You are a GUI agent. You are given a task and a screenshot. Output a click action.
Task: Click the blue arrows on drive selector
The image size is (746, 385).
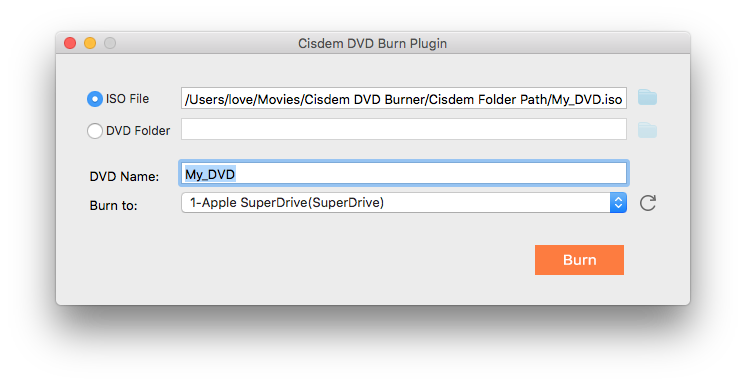(618, 203)
